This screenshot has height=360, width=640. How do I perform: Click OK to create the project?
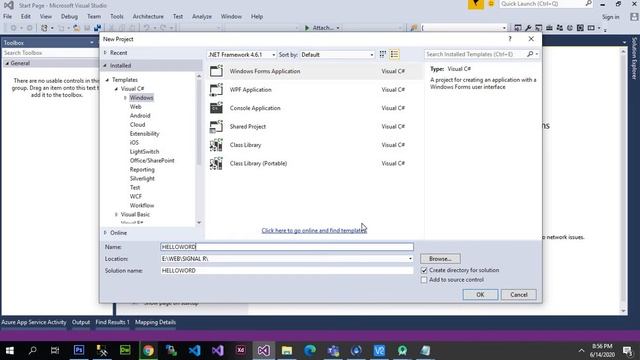click(480, 295)
